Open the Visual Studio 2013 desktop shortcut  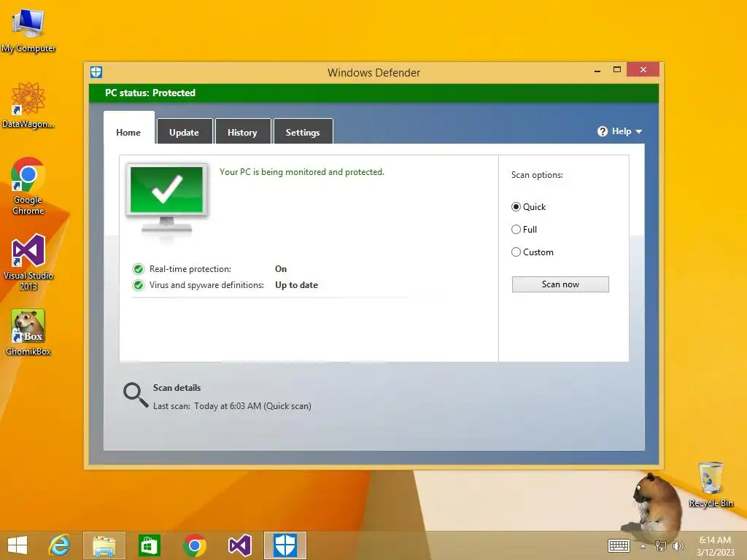(28, 262)
